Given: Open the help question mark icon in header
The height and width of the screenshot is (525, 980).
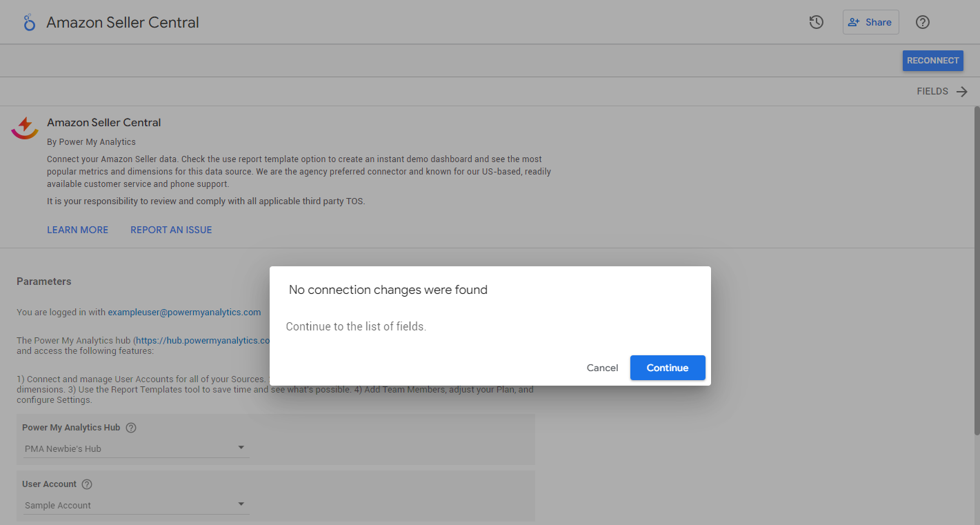Looking at the screenshot, I should click(x=923, y=22).
